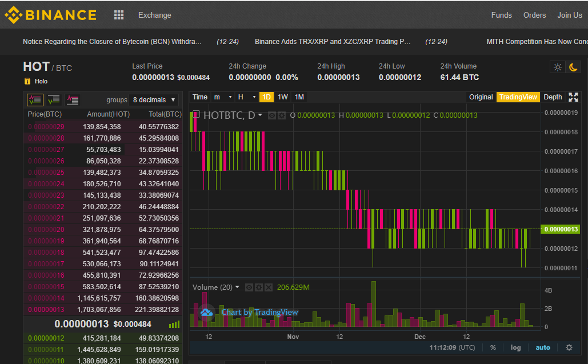Click the TradingView cloud logo icon
Viewport: 588px width, 364px height.
click(x=206, y=312)
